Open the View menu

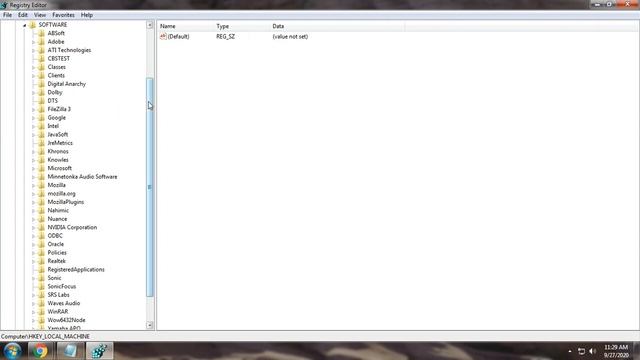[40, 15]
